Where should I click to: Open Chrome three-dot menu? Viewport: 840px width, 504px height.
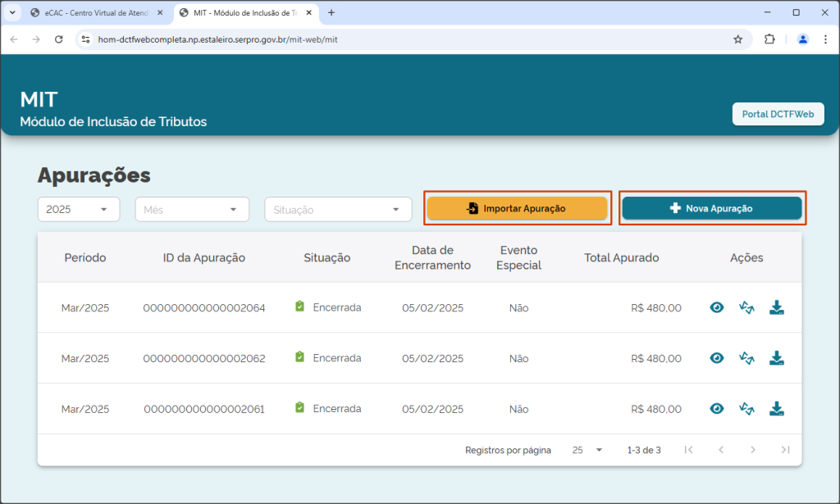point(825,39)
